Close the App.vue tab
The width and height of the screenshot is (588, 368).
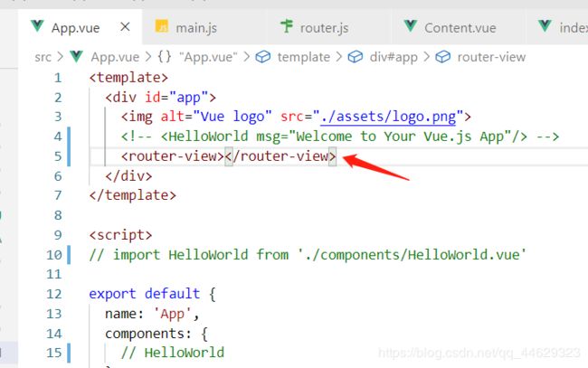point(125,27)
